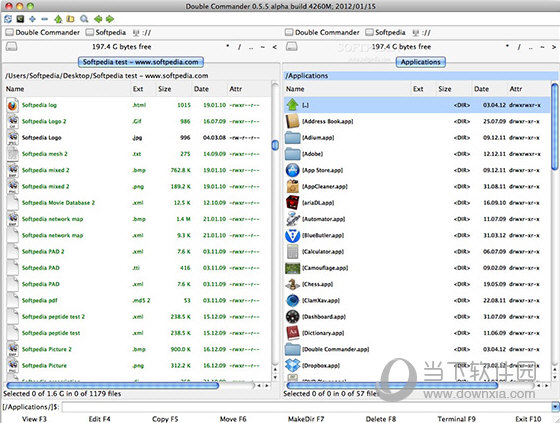Click the right panel horizontal scrollbar
The height and width of the screenshot is (423, 560).
392,385
